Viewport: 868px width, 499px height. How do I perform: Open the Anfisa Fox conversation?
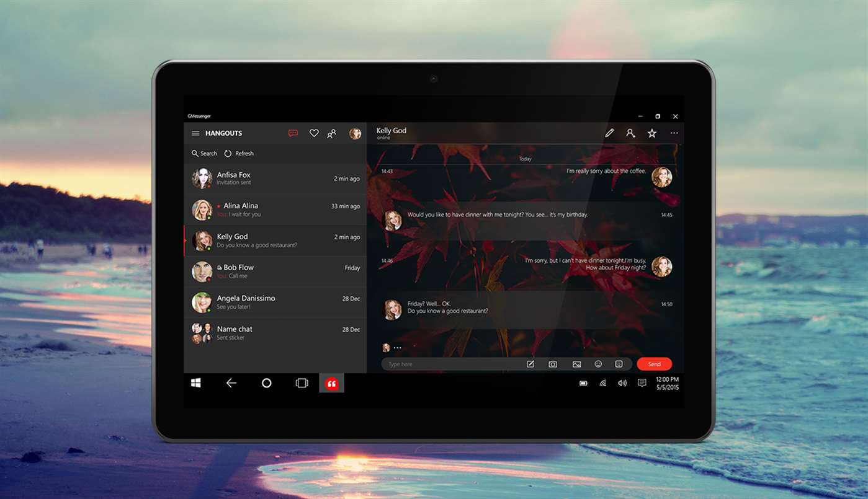click(x=275, y=179)
